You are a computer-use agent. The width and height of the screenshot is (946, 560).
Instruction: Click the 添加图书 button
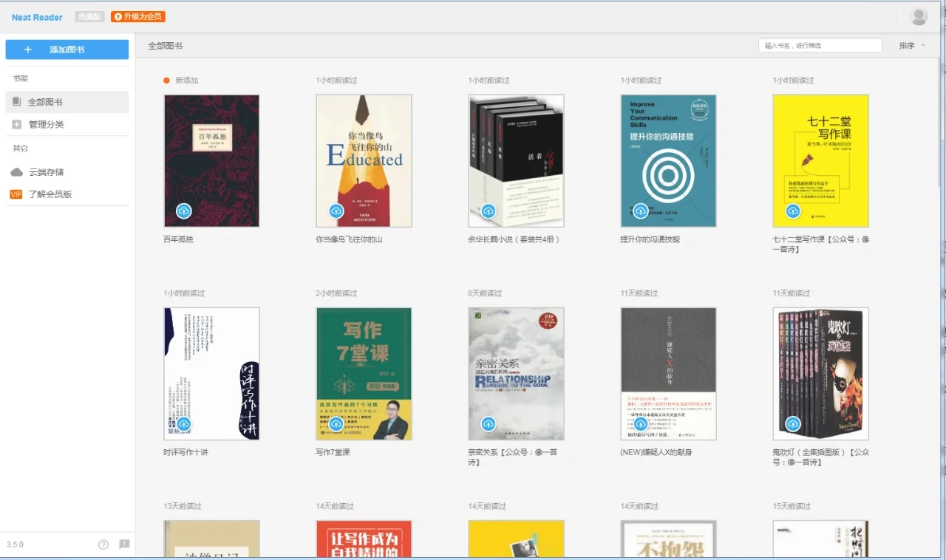click(x=67, y=49)
